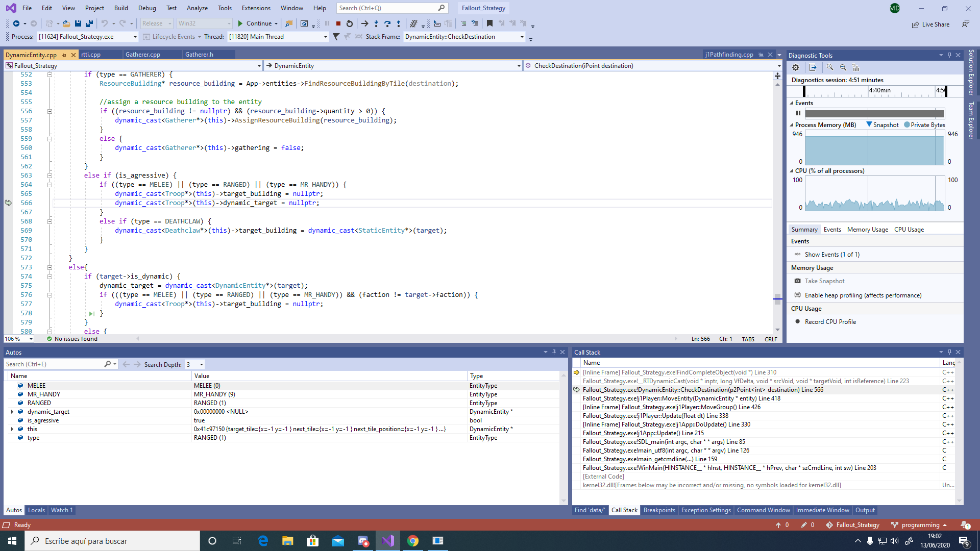Click the Continue debugging button
The height and width of the screenshot is (551, 980).
(x=258, y=23)
